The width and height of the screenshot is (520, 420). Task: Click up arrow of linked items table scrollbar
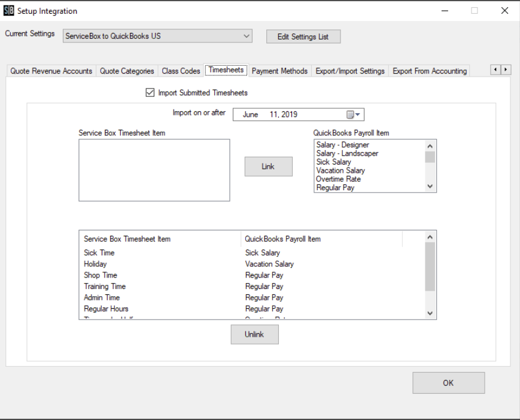tap(430, 237)
